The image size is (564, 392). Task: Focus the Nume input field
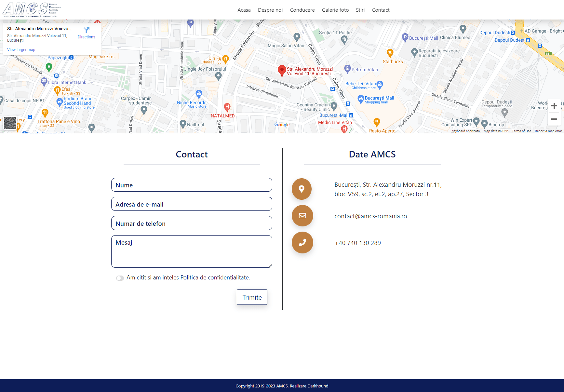192,185
